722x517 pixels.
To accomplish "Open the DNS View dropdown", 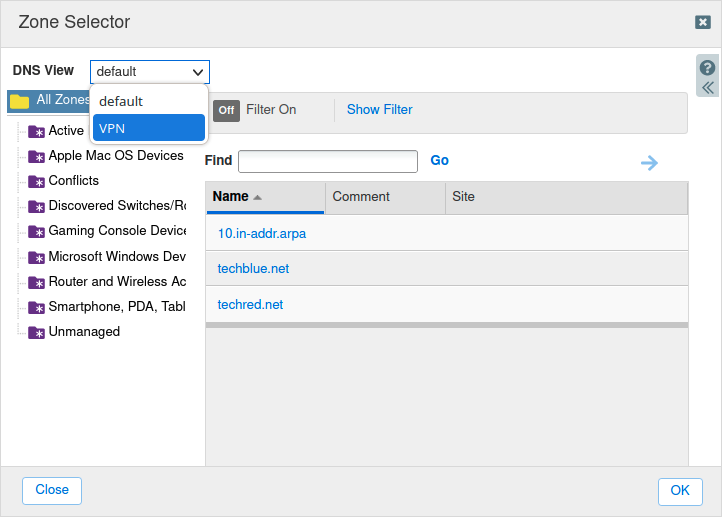I will tap(150, 71).
